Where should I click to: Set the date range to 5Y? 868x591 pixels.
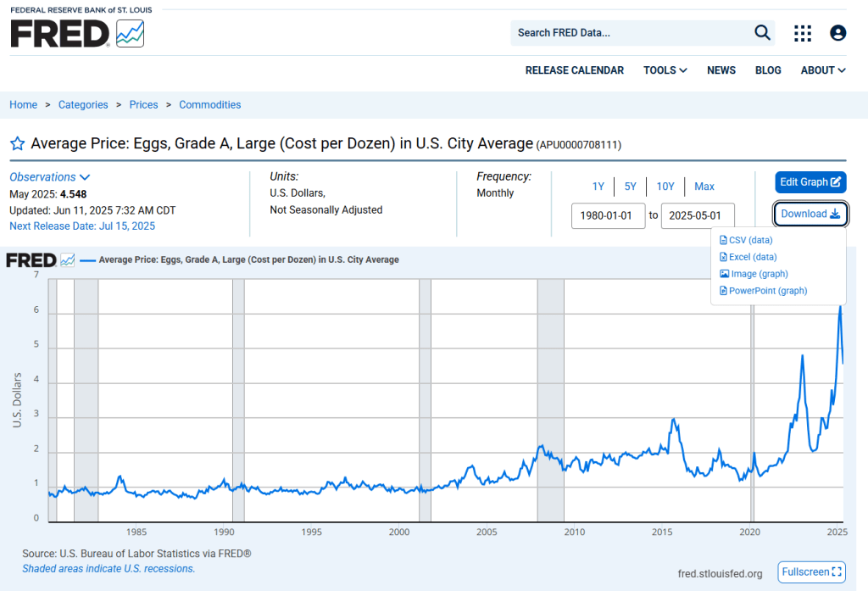pos(630,187)
